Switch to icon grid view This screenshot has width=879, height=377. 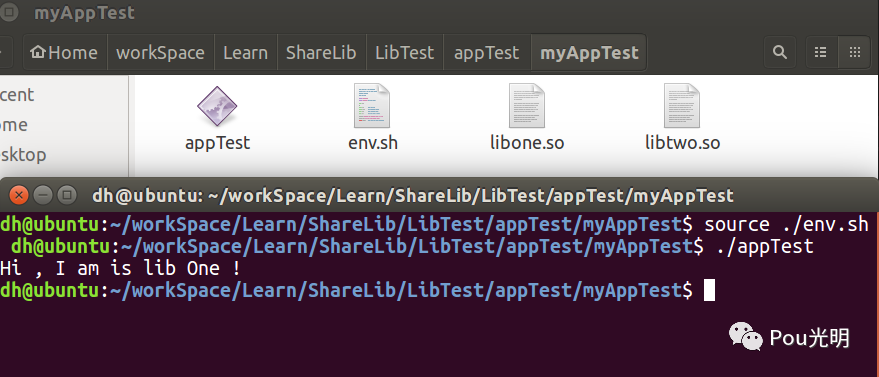(x=854, y=53)
